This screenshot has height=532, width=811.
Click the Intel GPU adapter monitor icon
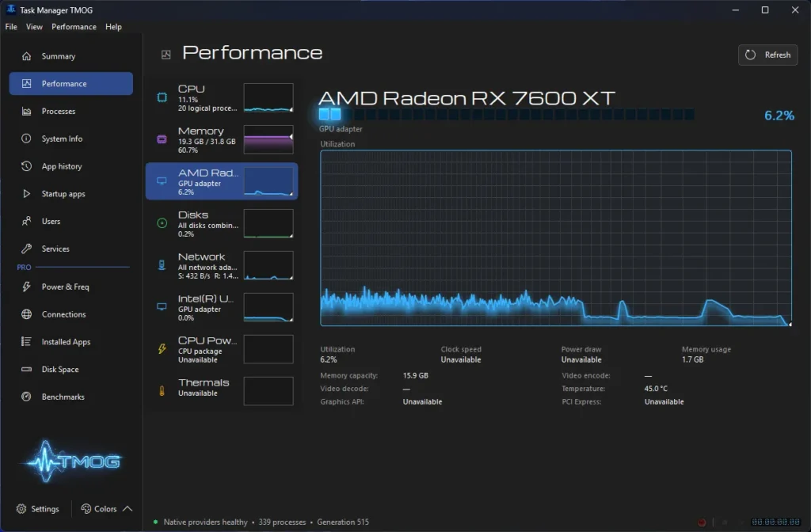pos(162,306)
